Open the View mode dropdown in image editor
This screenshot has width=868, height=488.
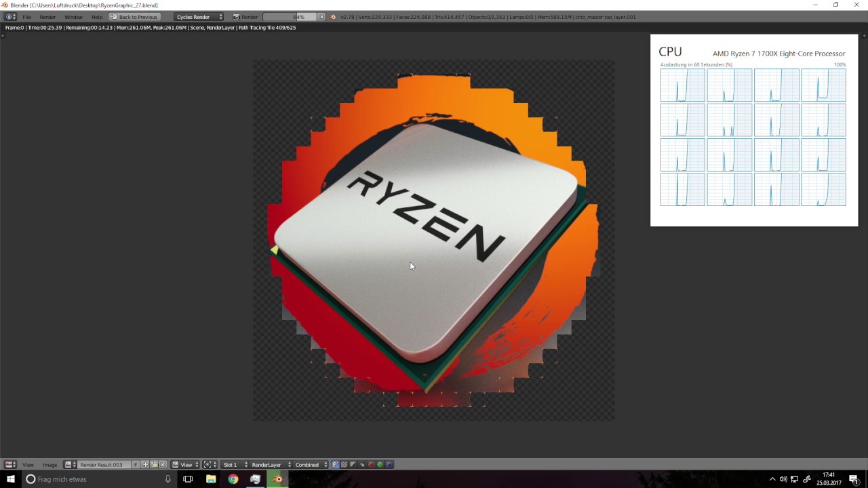185,465
